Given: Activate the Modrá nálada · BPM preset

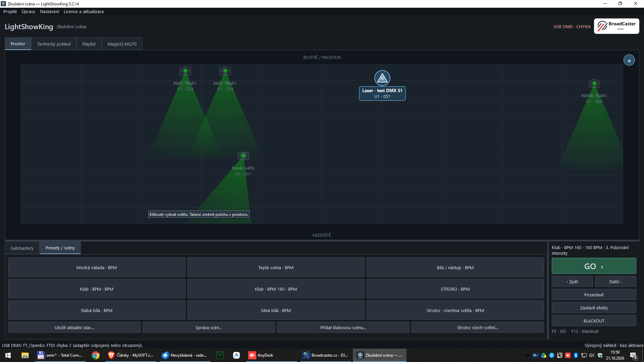Looking at the screenshot, I should (x=97, y=267).
